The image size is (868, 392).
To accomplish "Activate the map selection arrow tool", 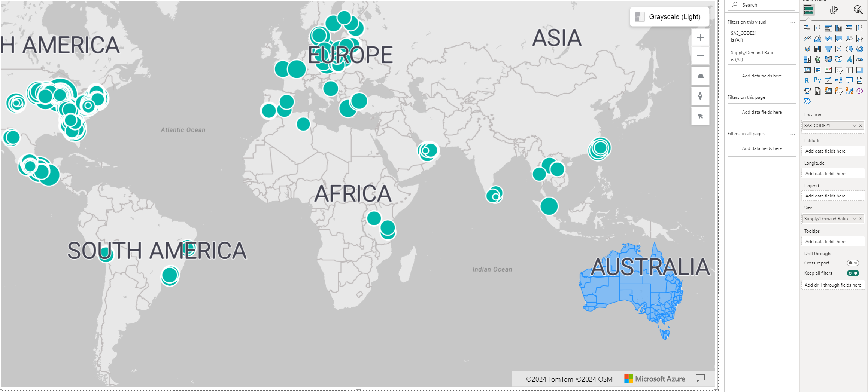I will (700, 116).
